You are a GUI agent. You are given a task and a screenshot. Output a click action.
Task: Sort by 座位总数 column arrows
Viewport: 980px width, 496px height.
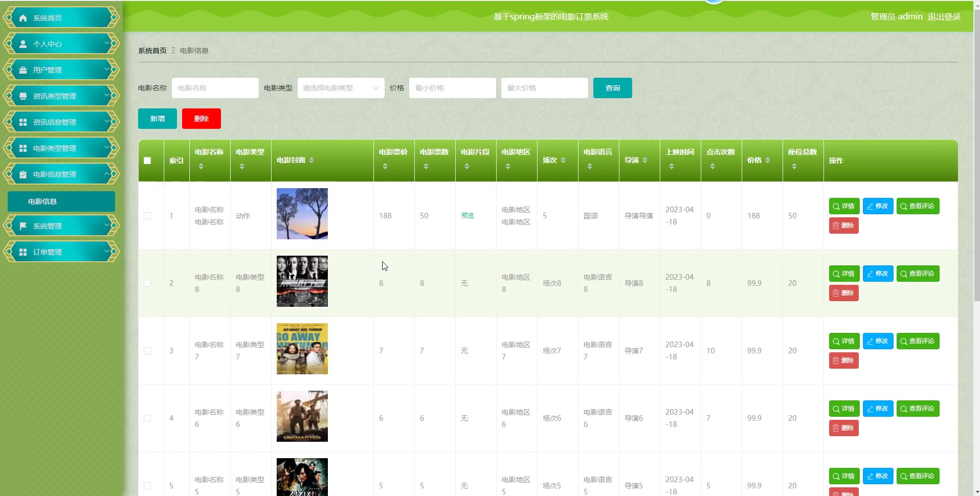click(x=794, y=166)
